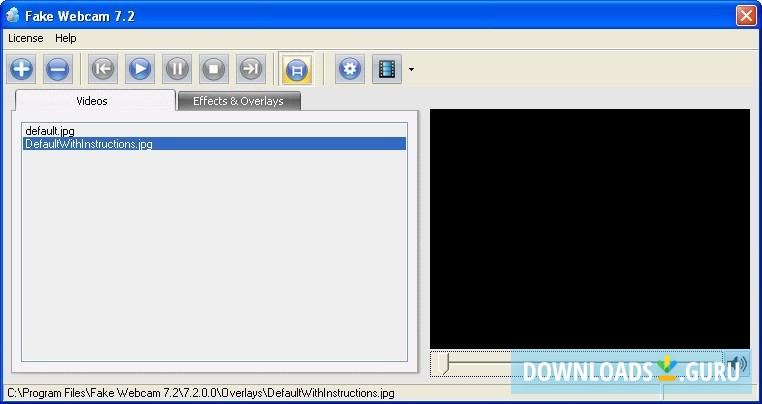Close the Fake Webcam 7.2 window

click(x=746, y=16)
